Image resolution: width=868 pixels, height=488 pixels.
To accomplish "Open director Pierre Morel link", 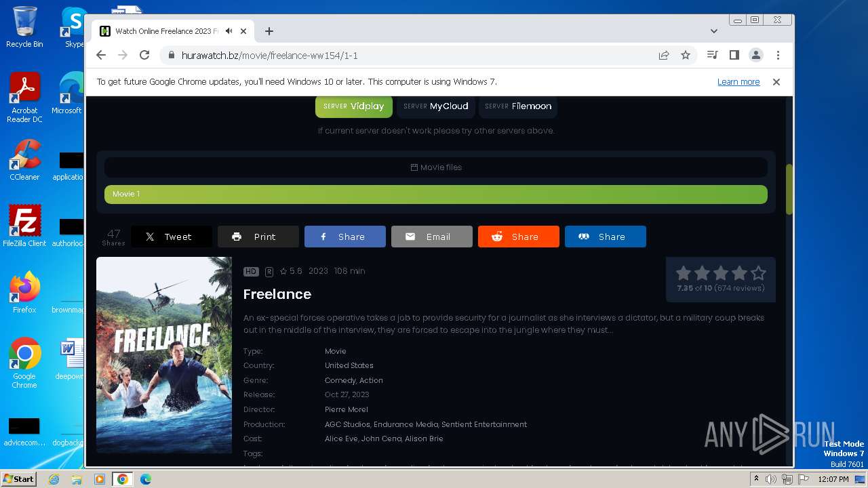I will 347,410.
